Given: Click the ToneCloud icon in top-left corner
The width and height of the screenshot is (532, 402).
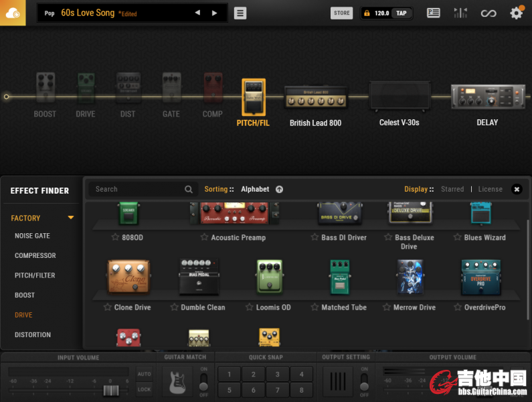Looking at the screenshot, I should tap(13, 13).
